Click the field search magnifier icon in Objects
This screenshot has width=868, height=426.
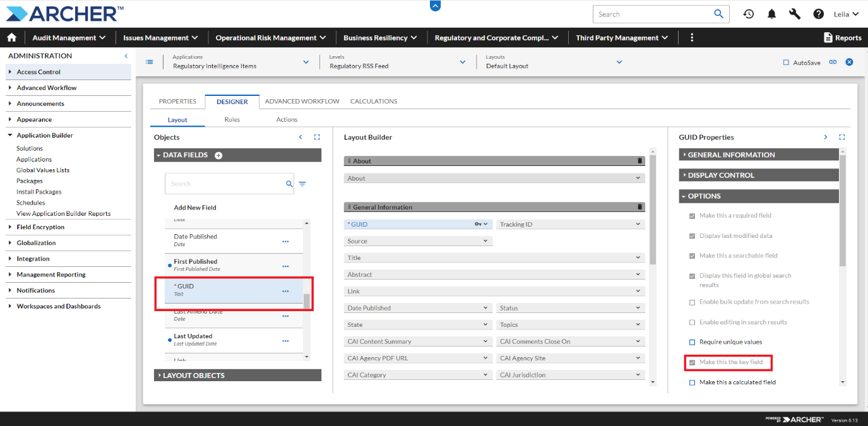(x=289, y=184)
